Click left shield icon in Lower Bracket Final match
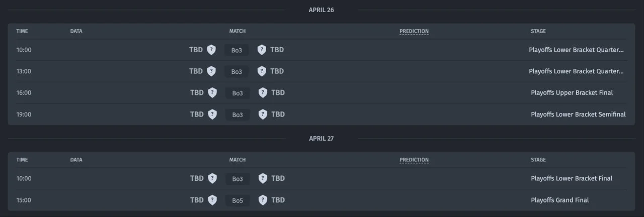This screenshot has height=217, width=644. point(212,178)
